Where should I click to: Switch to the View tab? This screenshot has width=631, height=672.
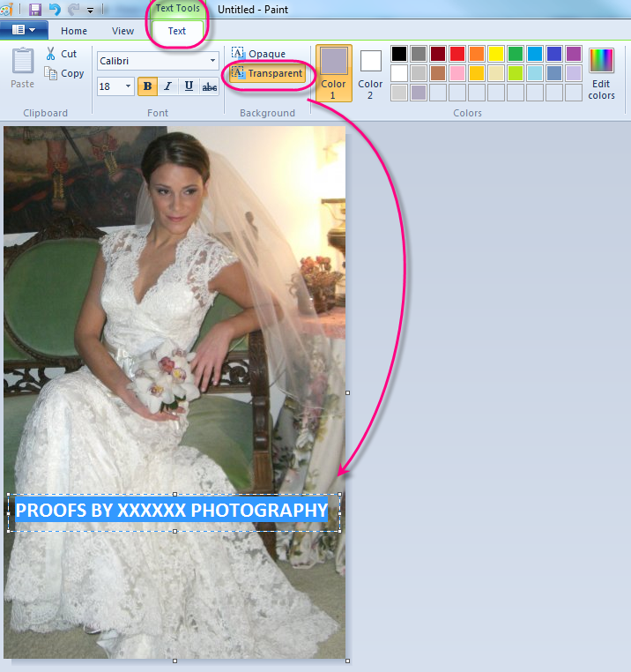pyautogui.click(x=123, y=31)
